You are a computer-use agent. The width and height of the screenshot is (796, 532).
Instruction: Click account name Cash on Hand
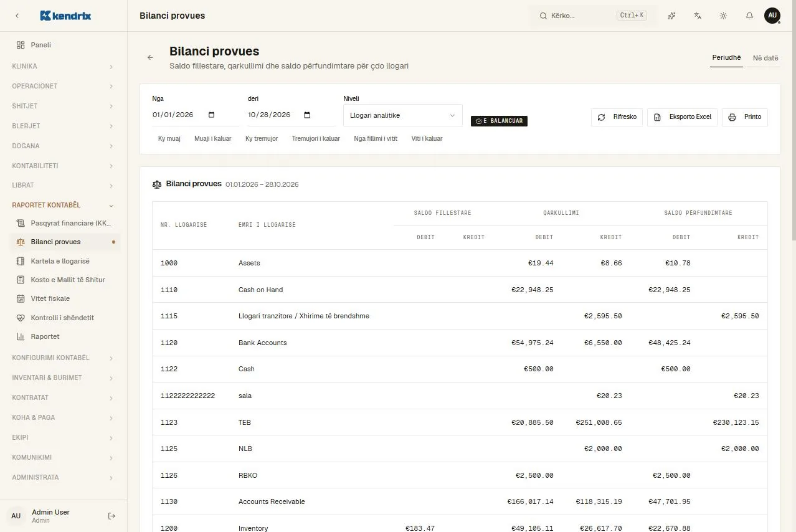(x=261, y=290)
